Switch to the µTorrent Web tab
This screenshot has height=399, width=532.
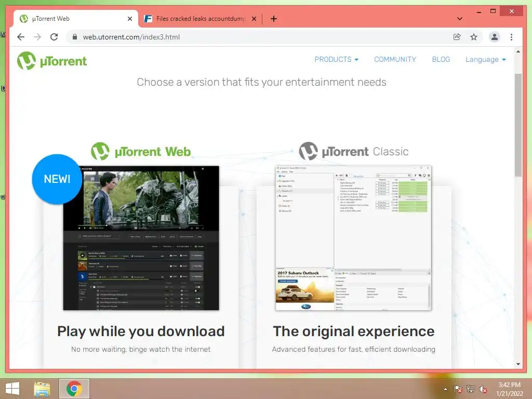[76, 19]
